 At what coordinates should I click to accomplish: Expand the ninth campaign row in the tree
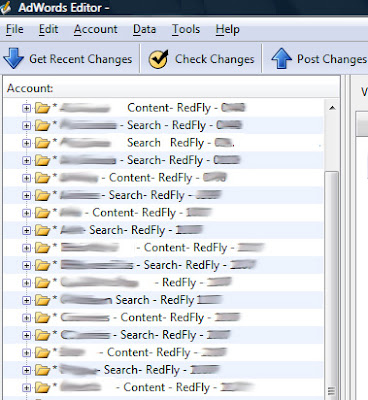point(26,248)
